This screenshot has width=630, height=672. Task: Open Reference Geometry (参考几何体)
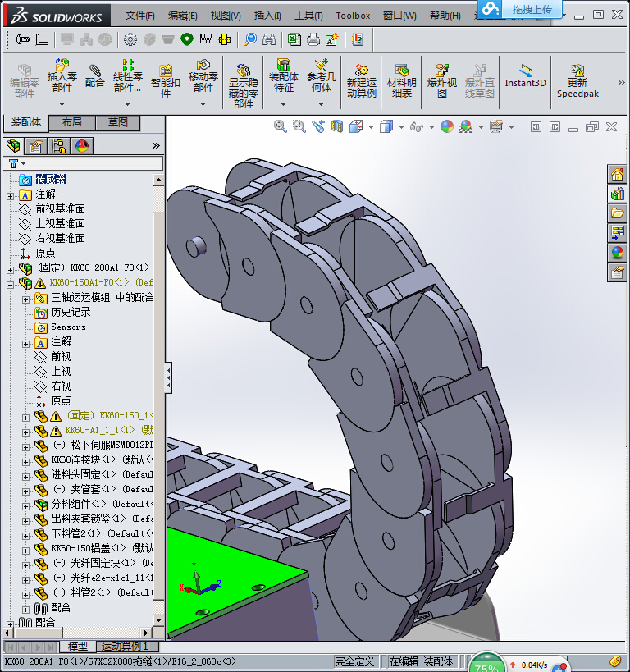click(x=322, y=75)
